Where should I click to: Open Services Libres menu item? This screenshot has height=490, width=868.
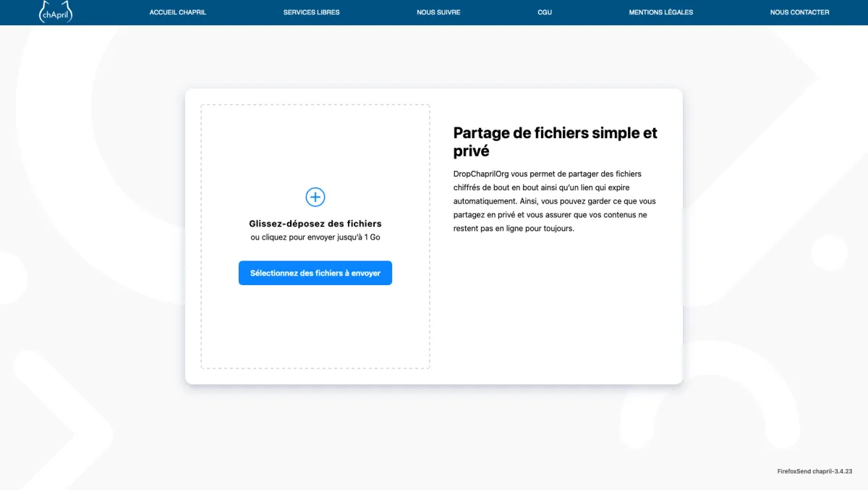[312, 12]
